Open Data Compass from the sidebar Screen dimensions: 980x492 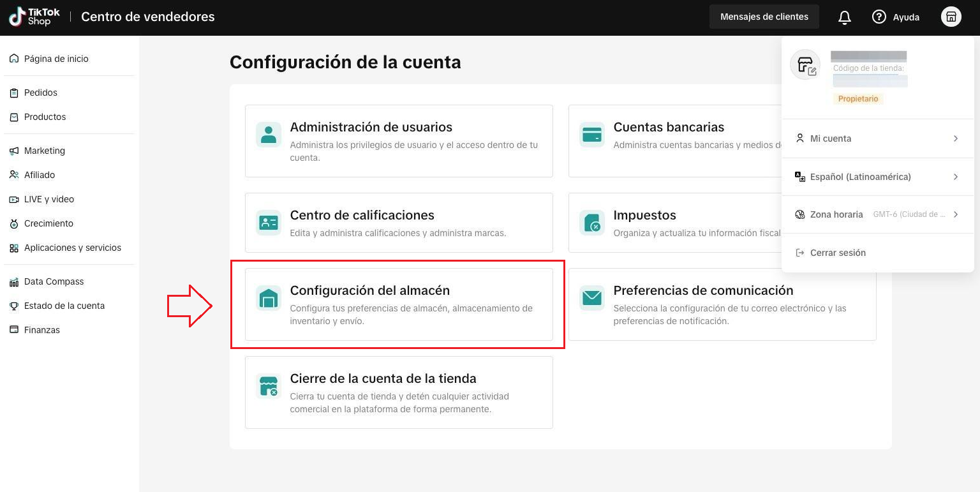tap(54, 281)
